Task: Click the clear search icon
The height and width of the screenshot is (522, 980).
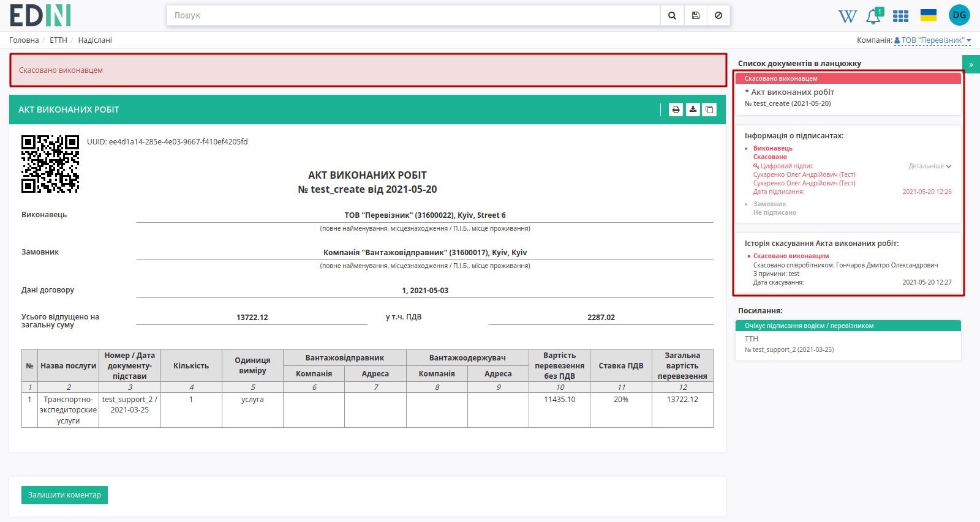Action: pos(718,15)
